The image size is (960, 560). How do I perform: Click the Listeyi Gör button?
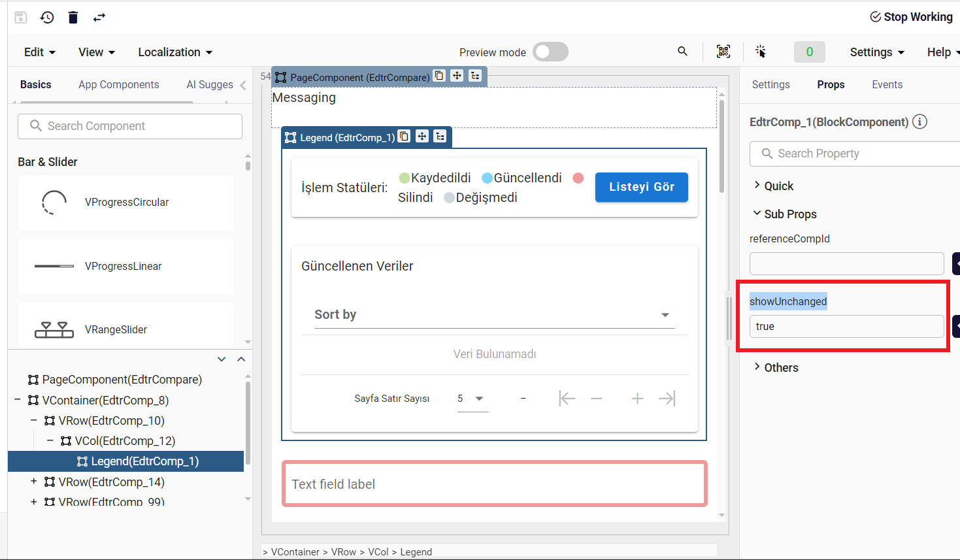[x=641, y=187]
